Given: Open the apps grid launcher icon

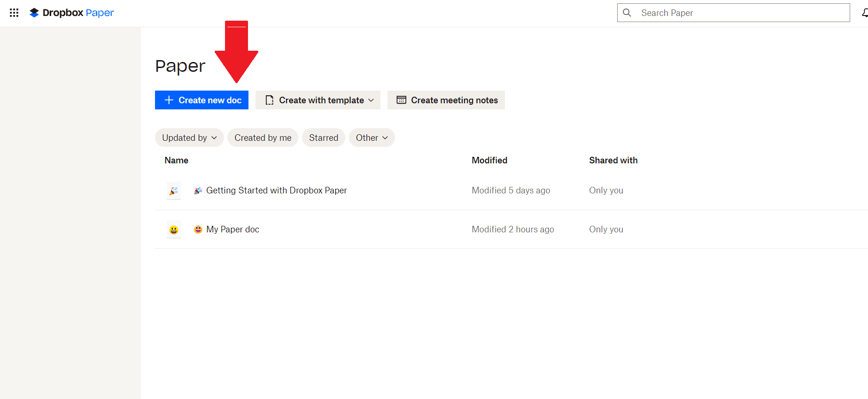Looking at the screenshot, I should (14, 13).
